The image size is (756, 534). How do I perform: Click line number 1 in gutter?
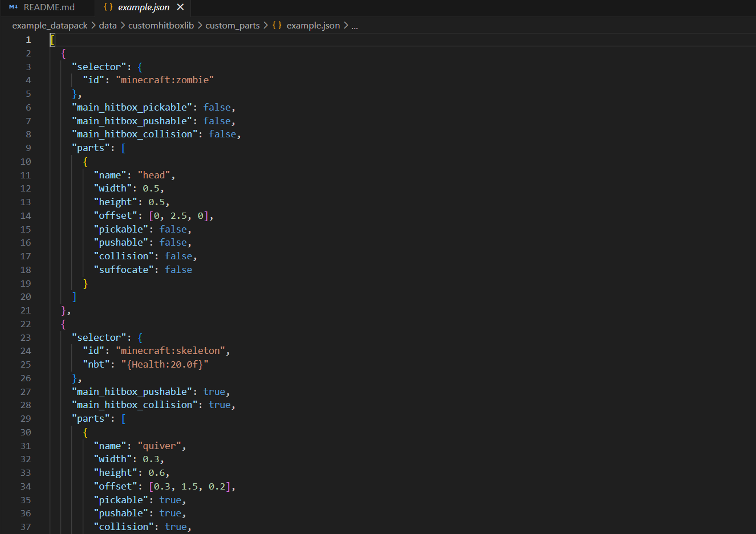click(28, 40)
